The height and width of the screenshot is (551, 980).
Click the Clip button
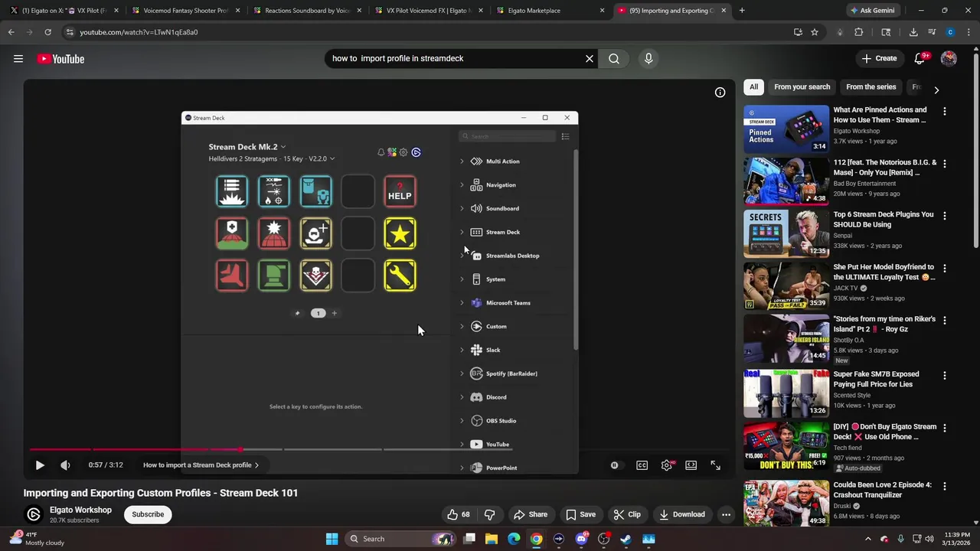tap(626, 514)
